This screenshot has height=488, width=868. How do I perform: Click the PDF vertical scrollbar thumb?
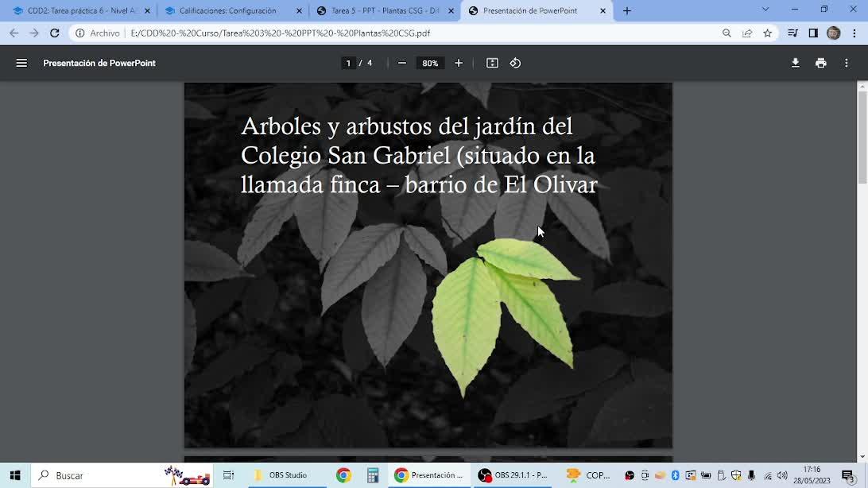click(862, 137)
